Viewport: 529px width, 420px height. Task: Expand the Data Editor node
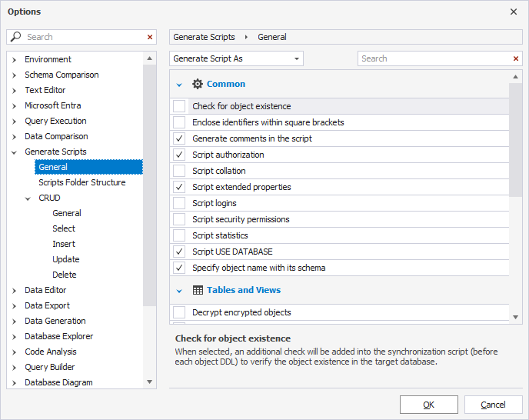[x=14, y=291]
